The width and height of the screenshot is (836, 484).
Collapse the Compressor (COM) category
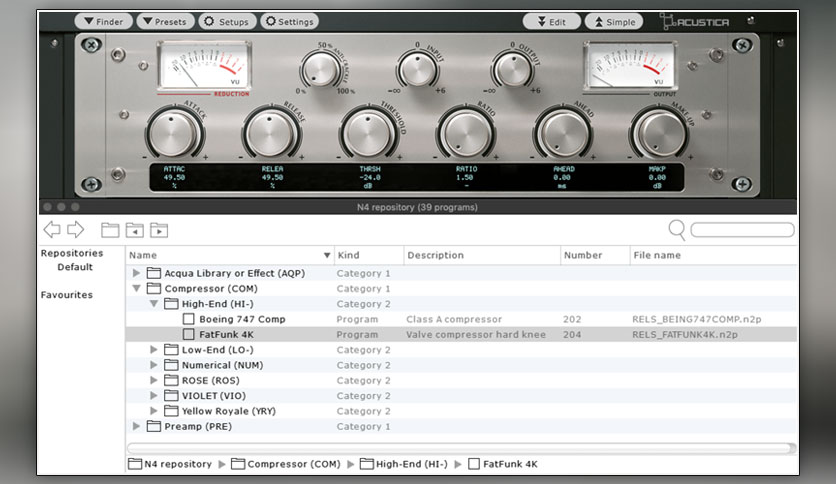[x=136, y=288]
